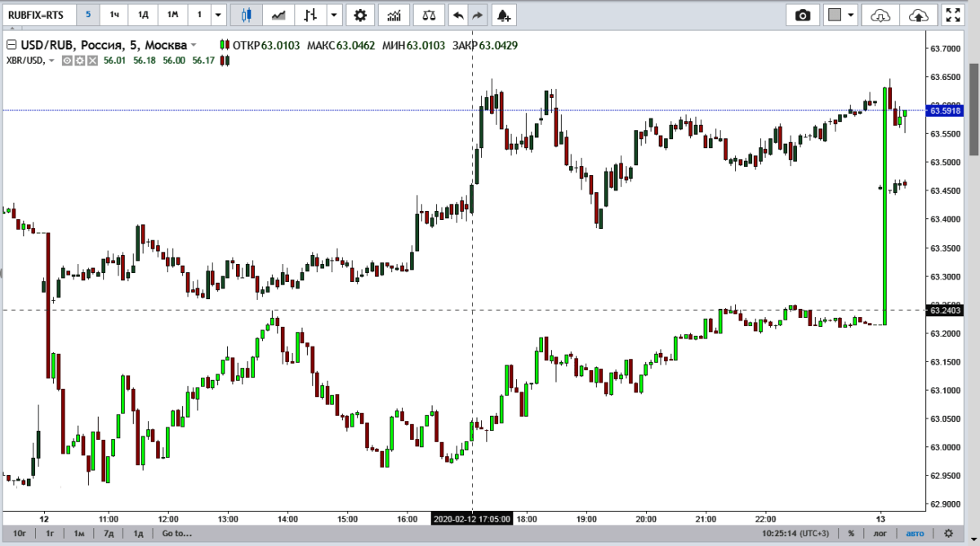Create a new alert with bell icon
The width and height of the screenshot is (980, 546).
coord(503,15)
